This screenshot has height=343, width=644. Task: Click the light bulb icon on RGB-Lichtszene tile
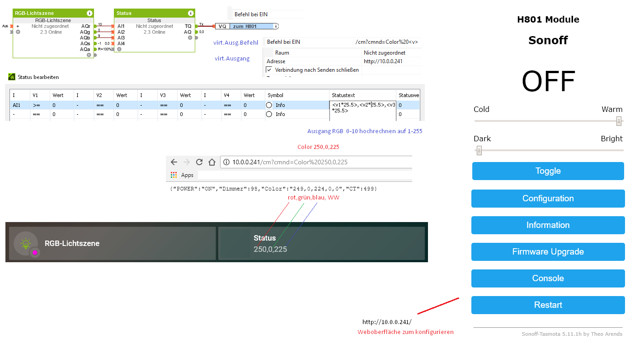point(26,243)
